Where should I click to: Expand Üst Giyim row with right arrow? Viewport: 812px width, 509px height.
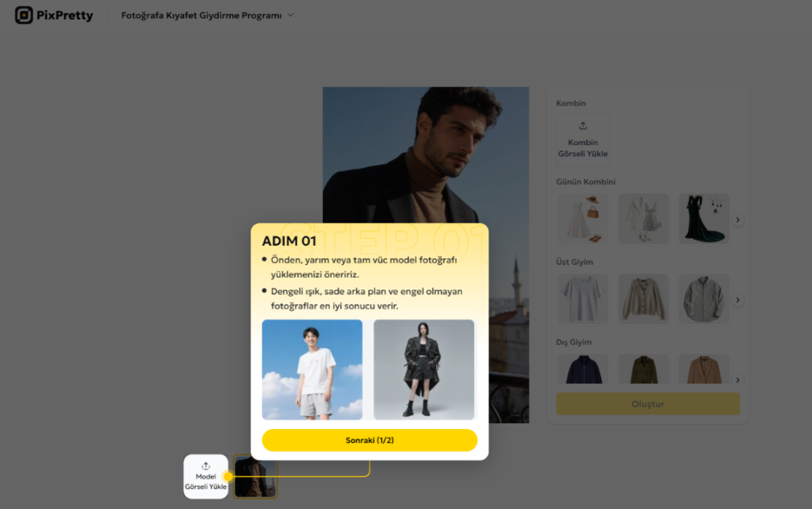(737, 300)
